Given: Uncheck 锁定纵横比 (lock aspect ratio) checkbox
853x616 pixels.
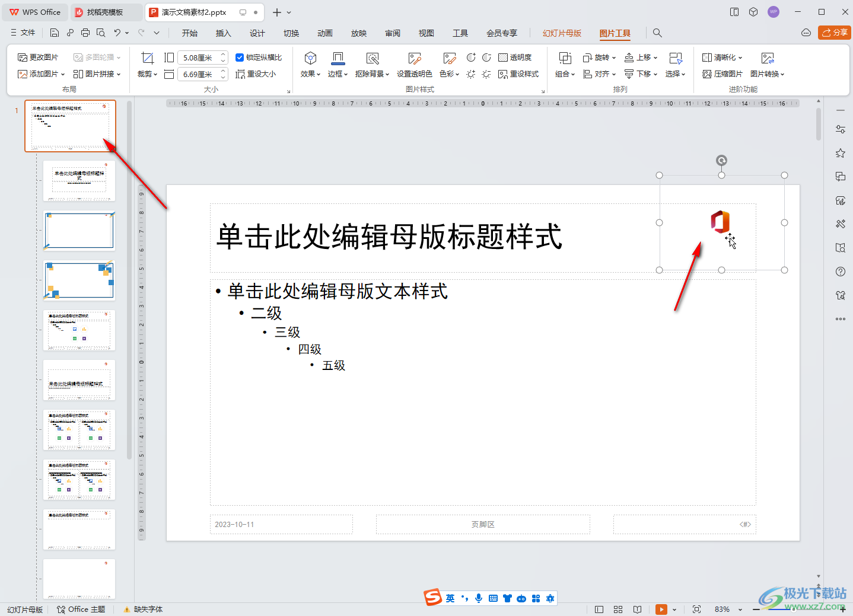Looking at the screenshot, I should tap(240, 58).
